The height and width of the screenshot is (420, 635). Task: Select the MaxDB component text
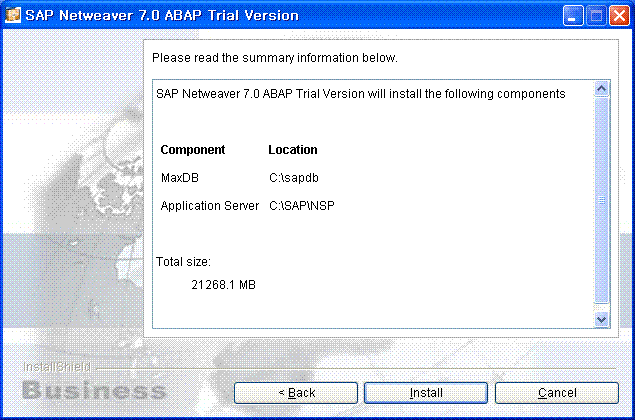180,178
